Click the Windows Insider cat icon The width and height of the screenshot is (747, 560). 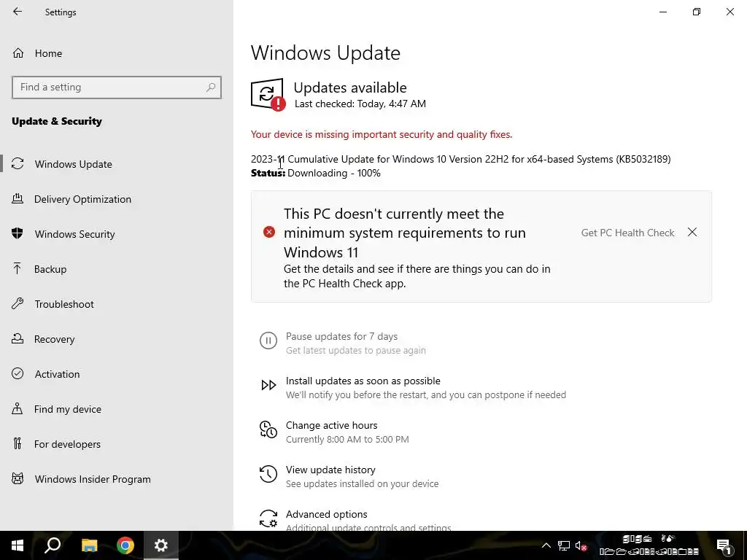point(18,478)
